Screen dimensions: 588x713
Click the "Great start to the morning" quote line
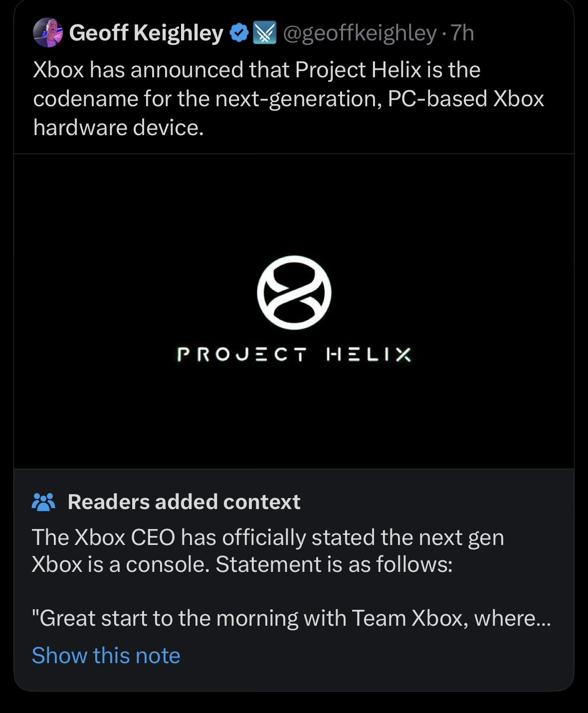point(291,618)
